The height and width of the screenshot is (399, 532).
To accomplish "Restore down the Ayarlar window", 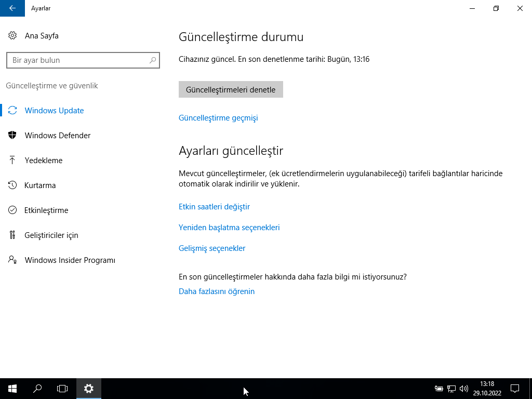I will (x=496, y=8).
